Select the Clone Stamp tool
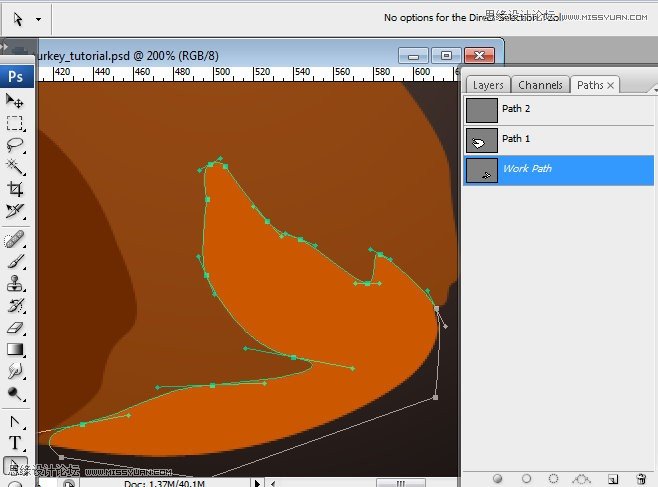 pyautogui.click(x=15, y=283)
